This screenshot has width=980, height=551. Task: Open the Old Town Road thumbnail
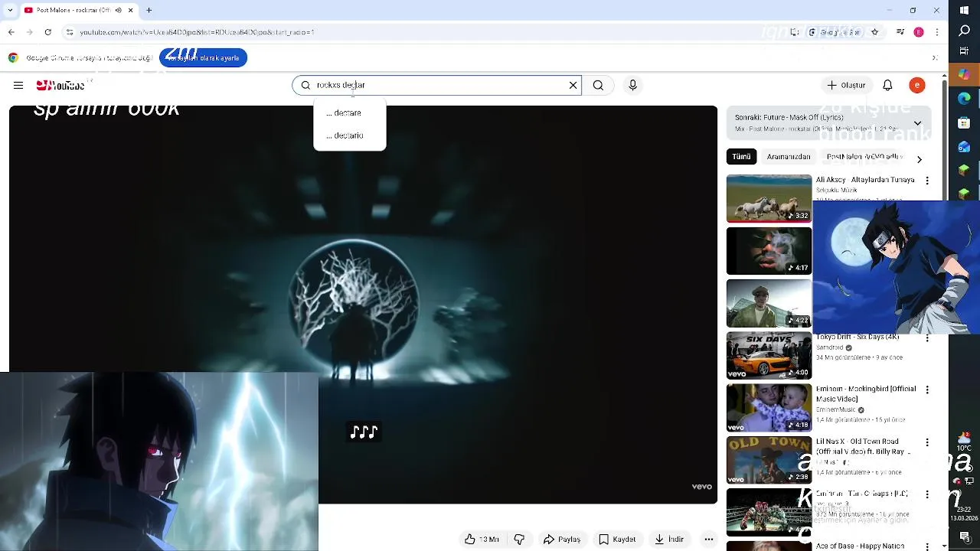(x=769, y=461)
